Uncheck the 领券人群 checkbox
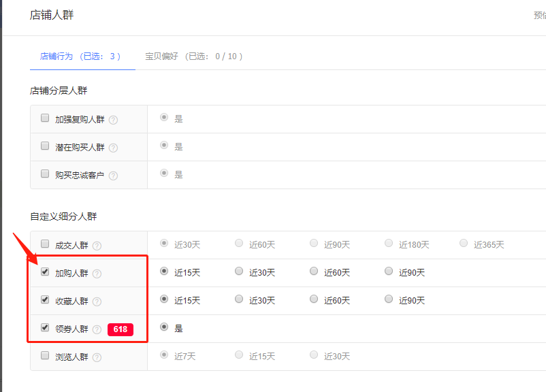 coord(45,327)
